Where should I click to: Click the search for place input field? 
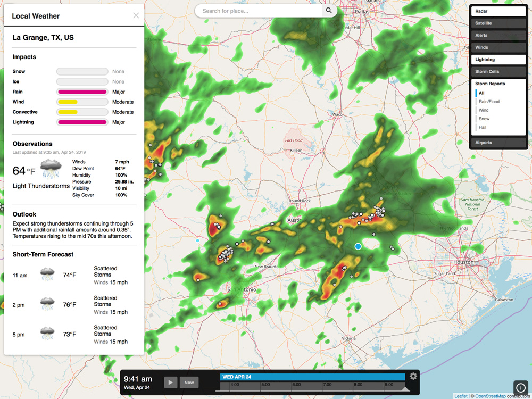261,11
